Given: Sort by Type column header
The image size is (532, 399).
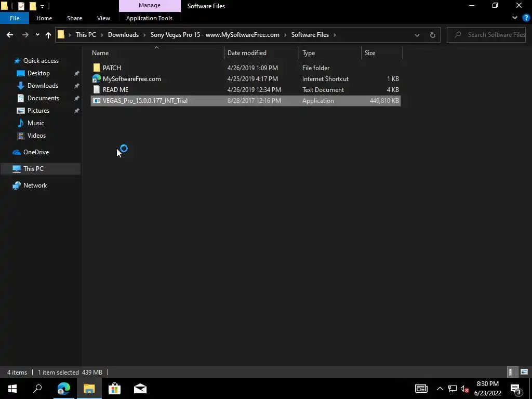Looking at the screenshot, I should pos(309,53).
